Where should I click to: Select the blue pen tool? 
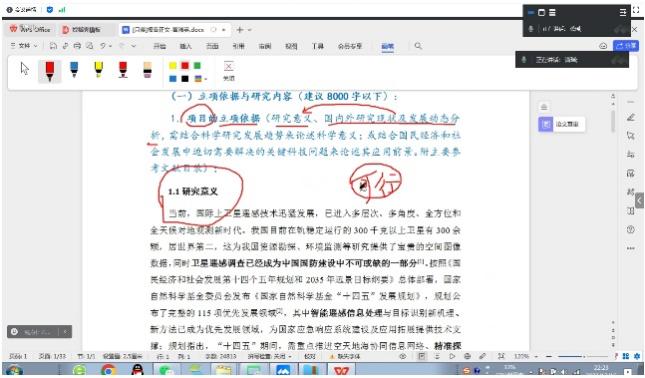[74, 69]
